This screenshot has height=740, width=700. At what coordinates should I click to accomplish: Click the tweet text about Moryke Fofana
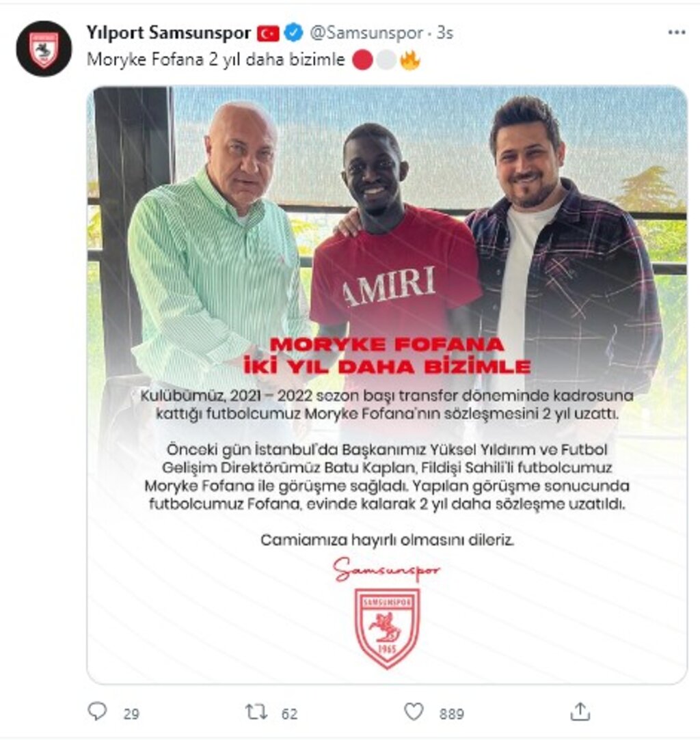[216, 60]
